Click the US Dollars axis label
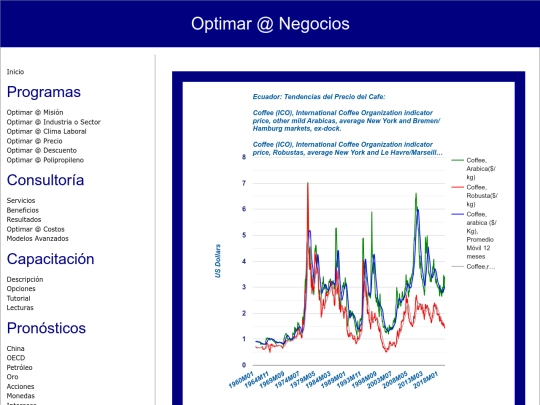The width and height of the screenshot is (540, 405). tap(218, 261)
